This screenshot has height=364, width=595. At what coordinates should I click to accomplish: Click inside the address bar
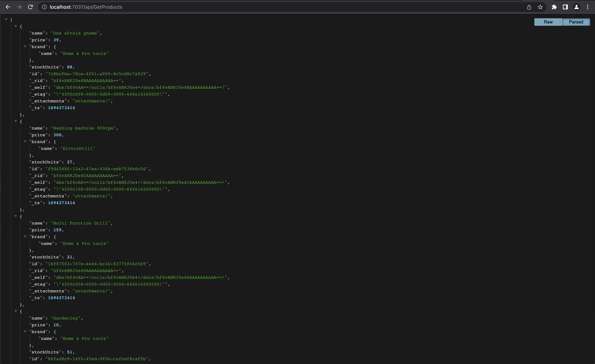click(169, 7)
